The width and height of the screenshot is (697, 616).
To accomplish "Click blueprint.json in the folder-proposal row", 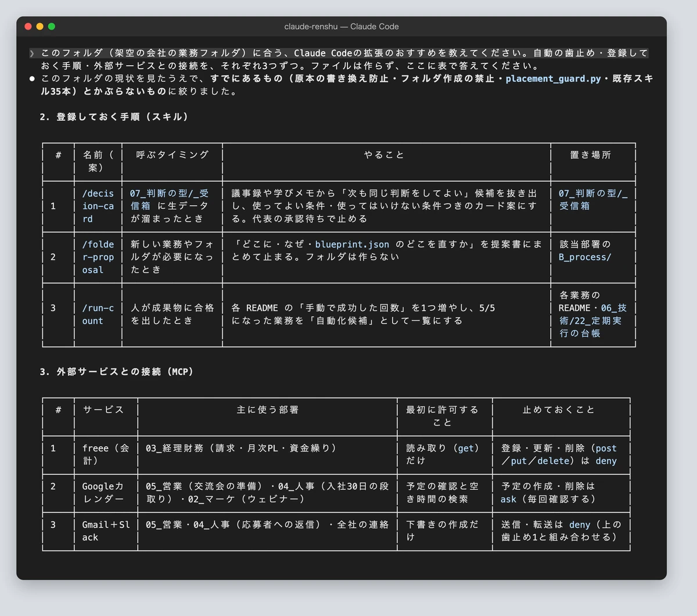I will point(352,245).
